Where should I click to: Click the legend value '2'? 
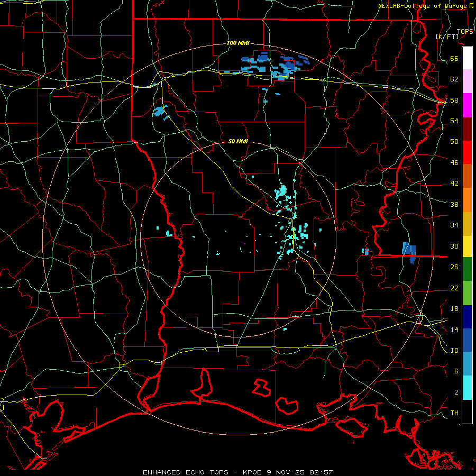[x=456, y=392]
